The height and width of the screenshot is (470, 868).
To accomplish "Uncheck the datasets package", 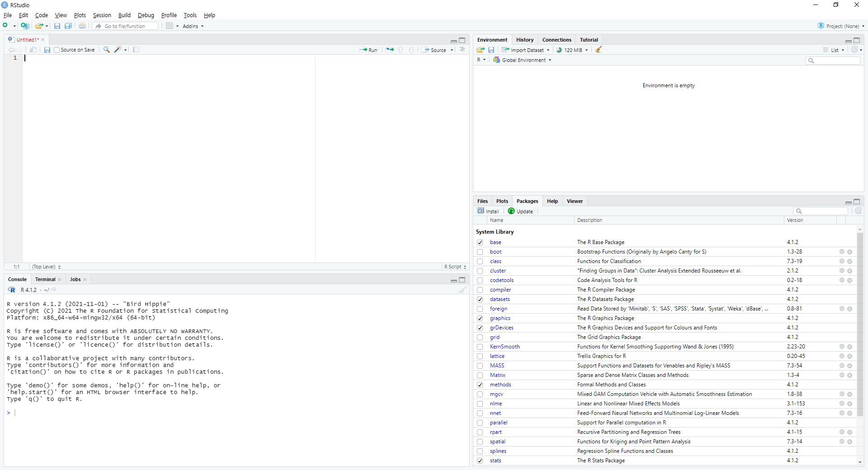I will 480,299.
